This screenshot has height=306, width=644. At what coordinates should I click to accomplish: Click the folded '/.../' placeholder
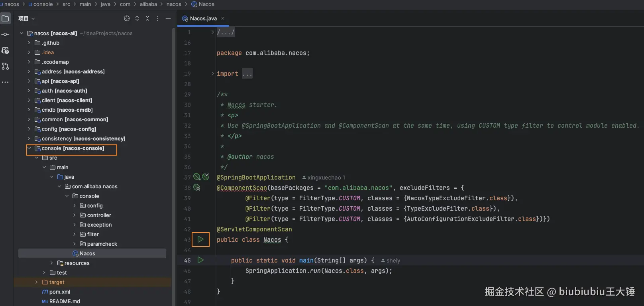tap(226, 32)
